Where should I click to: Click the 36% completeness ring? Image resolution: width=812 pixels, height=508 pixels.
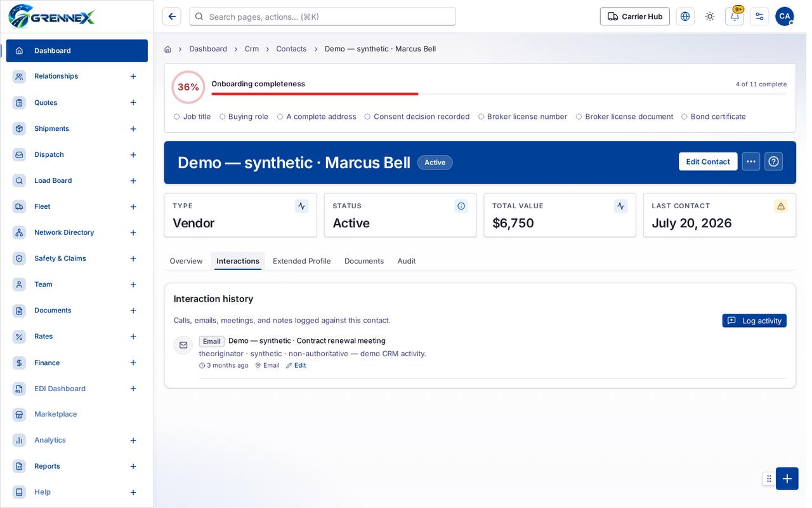pos(188,87)
